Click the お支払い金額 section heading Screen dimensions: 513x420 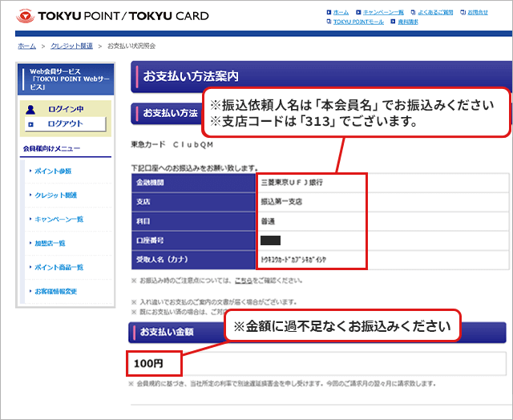click(x=167, y=332)
